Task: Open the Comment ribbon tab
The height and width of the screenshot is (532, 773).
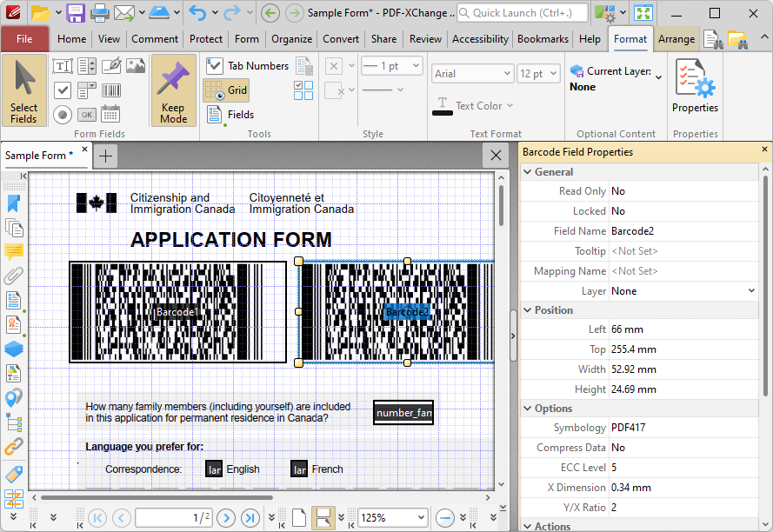Action: click(x=154, y=38)
